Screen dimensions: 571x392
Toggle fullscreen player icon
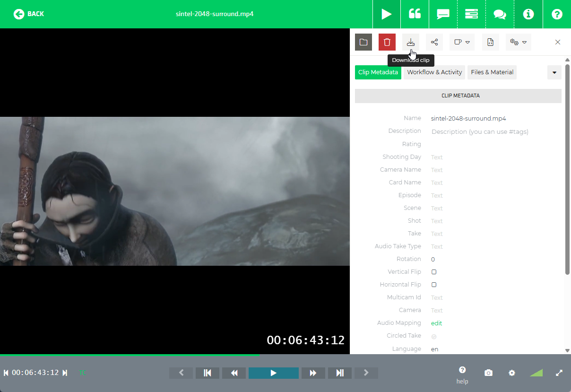pyautogui.click(x=559, y=373)
